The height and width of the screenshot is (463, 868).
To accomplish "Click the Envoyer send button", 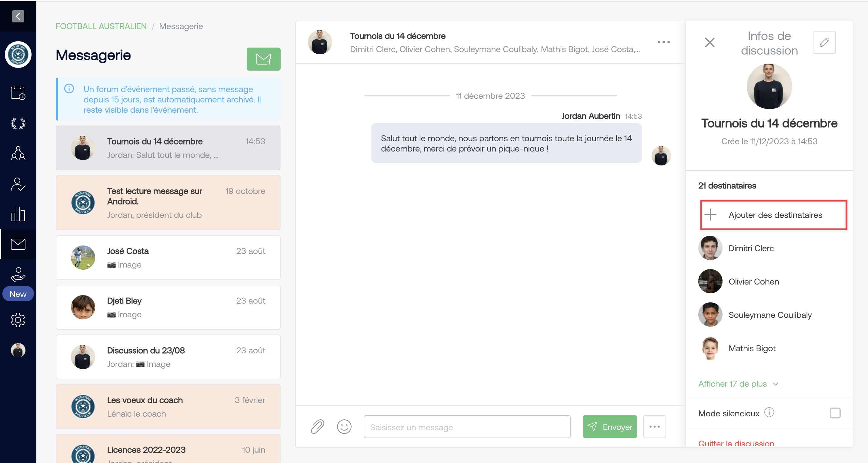I will tap(609, 427).
